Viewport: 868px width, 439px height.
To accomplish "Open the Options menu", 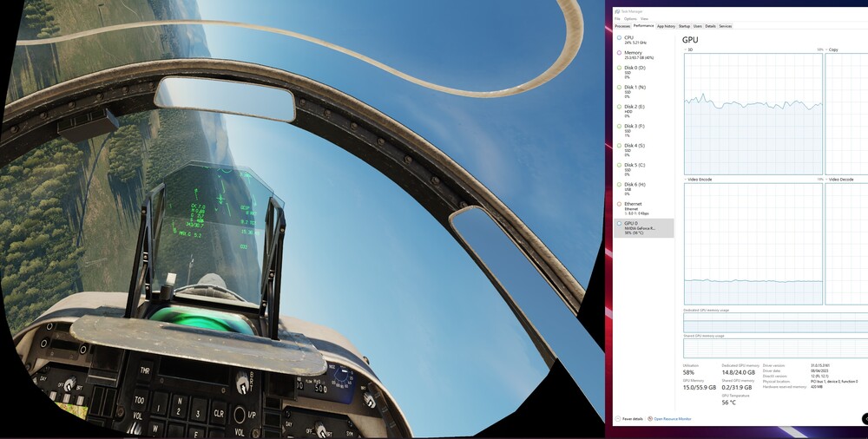I will [630, 19].
